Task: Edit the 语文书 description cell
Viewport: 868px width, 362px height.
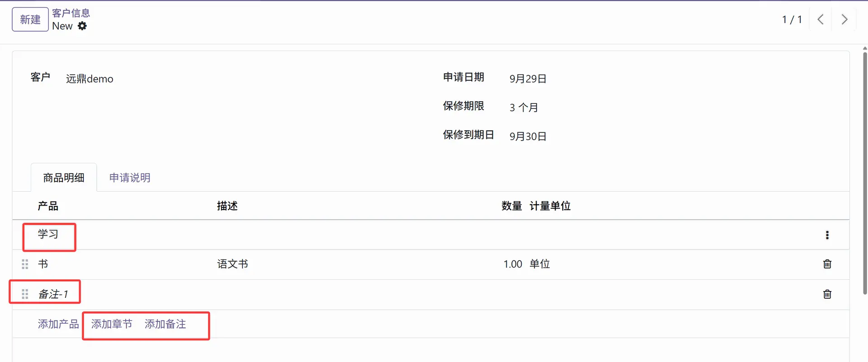Action: pos(232,264)
